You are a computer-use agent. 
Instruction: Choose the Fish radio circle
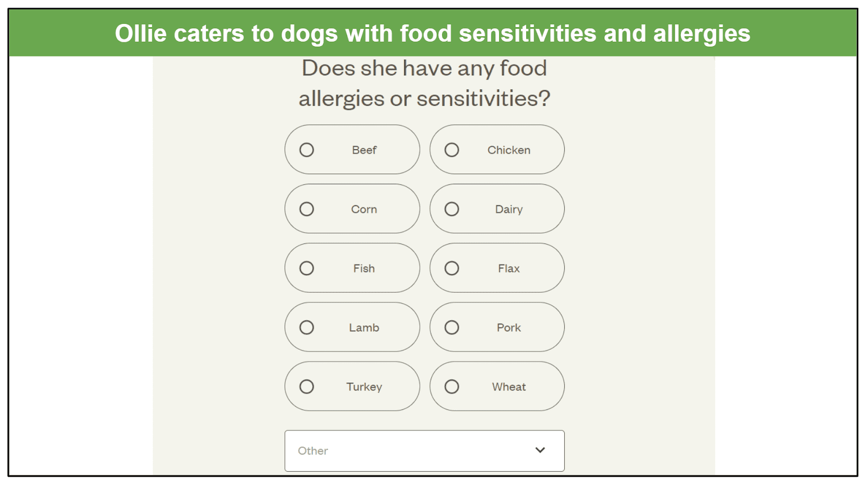307,268
